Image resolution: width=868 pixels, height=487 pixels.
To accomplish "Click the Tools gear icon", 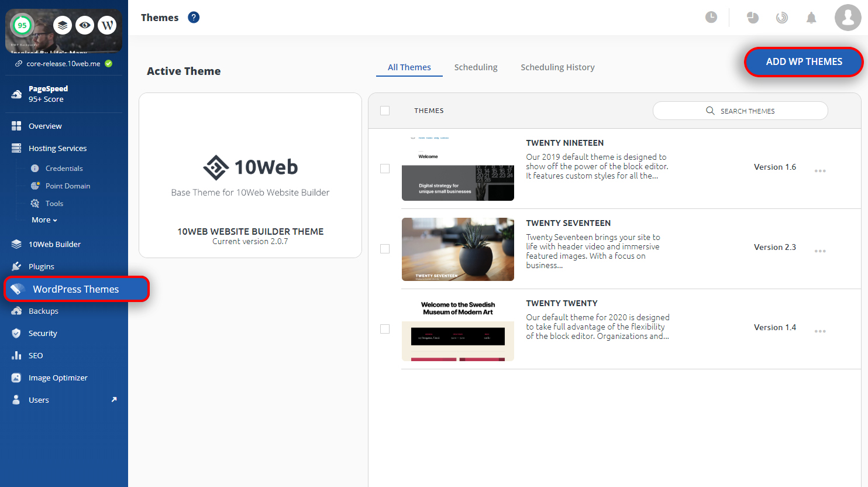I will click(x=35, y=203).
